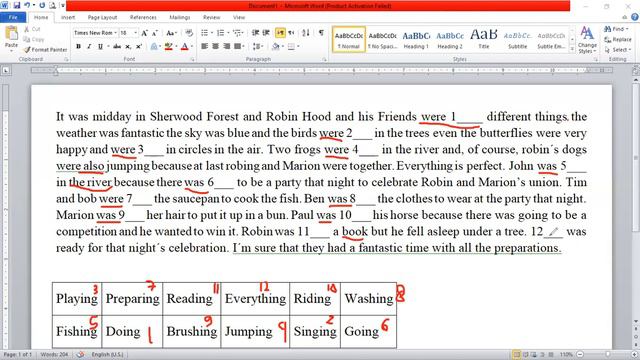Click the red font color button
The image size is (640, 360).
[184, 47]
